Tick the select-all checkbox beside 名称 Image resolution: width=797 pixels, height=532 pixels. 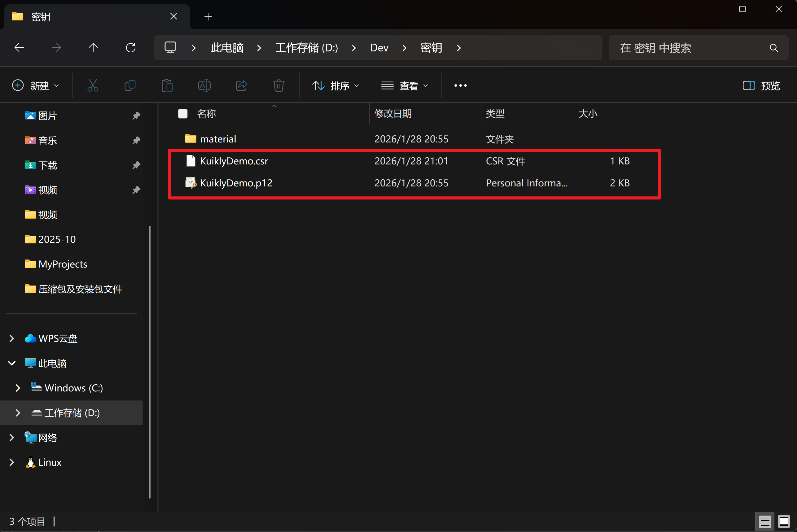pos(182,114)
